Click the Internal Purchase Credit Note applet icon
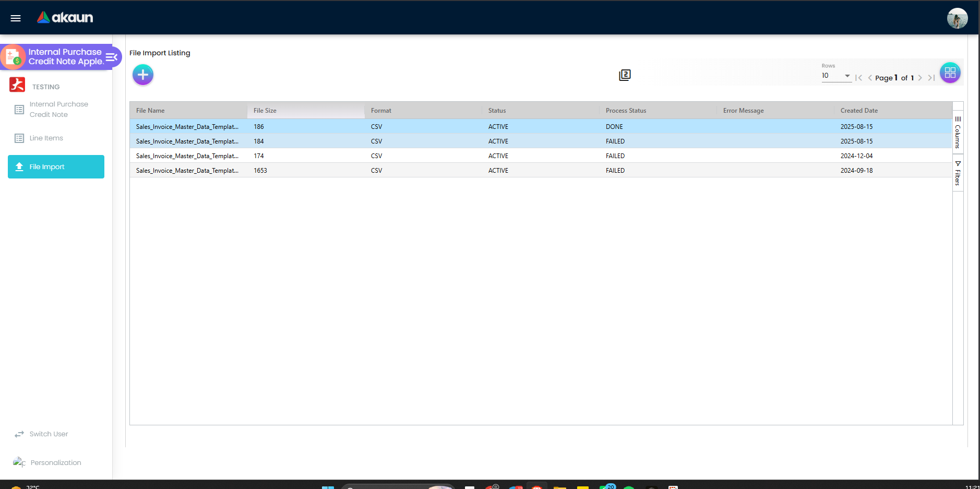 [13, 57]
